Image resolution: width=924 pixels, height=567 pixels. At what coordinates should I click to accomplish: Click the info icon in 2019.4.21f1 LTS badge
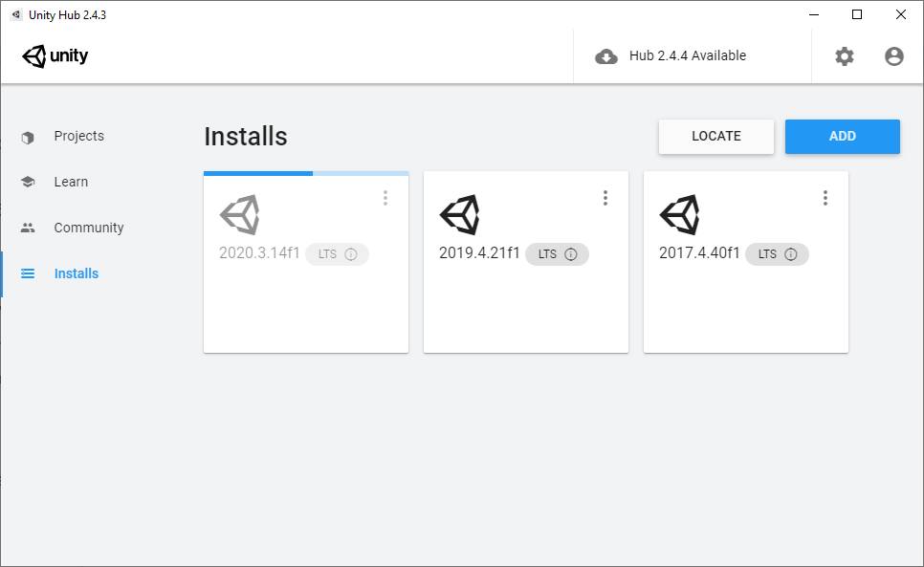pos(571,254)
